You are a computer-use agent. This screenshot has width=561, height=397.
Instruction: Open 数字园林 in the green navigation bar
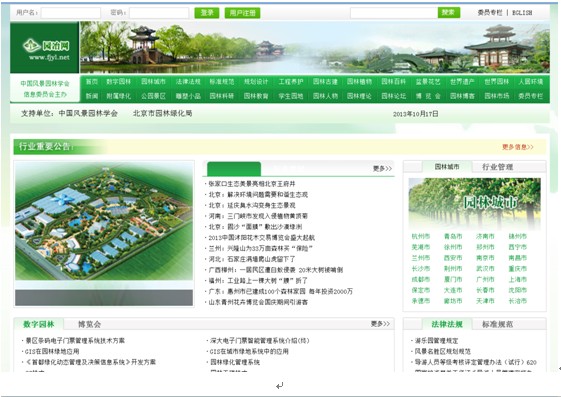point(118,82)
